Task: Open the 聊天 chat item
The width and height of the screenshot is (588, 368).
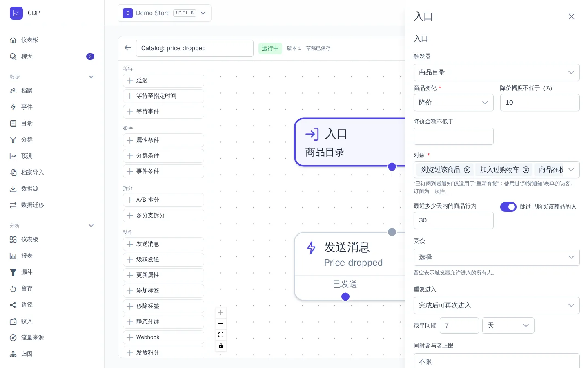Action: 52,56
